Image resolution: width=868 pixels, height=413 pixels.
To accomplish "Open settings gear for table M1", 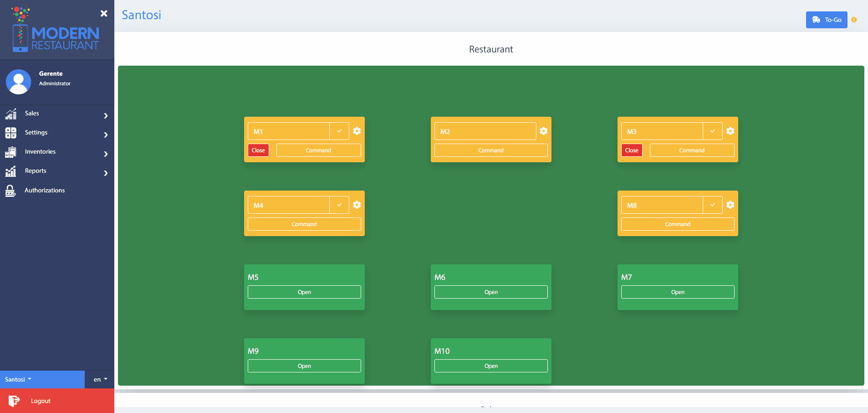I will pos(357,131).
